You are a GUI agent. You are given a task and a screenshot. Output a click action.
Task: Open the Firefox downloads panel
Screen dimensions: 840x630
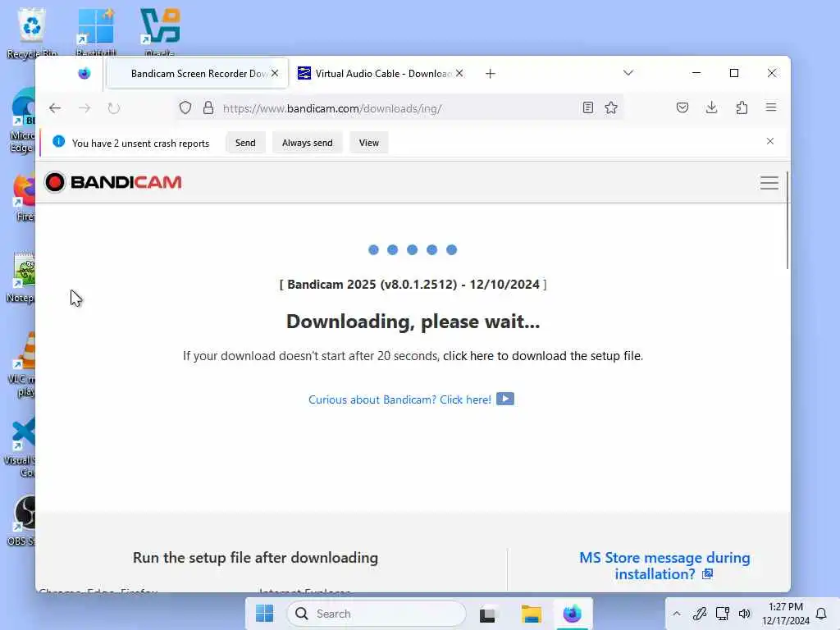711,107
